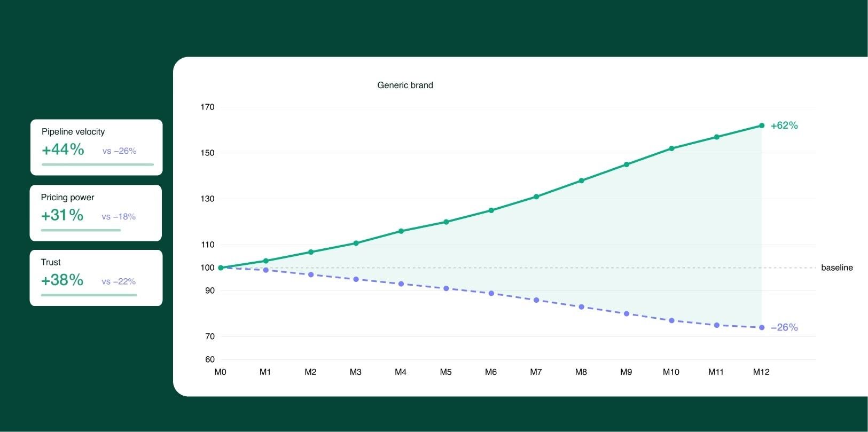Image resolution: width=868 pixels, height=432 pixels.
Task: Click the purple dashed line's M6 data point
Action: [491, 293]
